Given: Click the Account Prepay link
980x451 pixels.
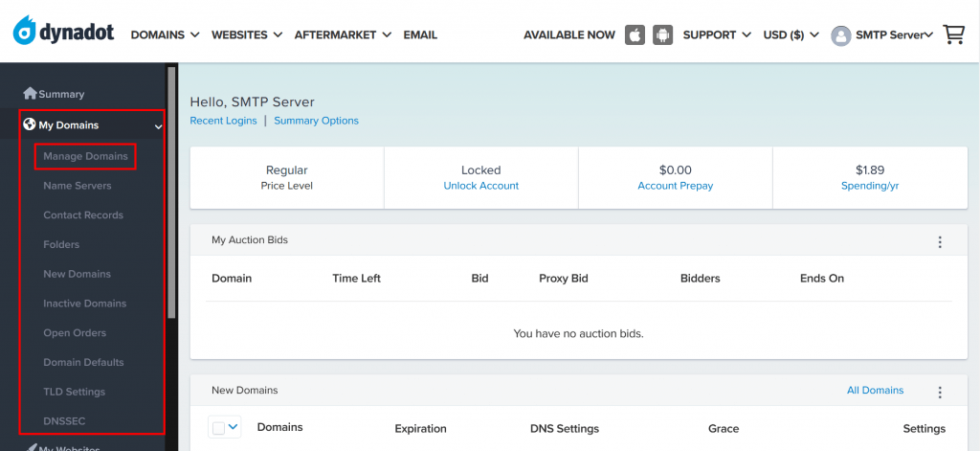Looking at the screenshot, I should pos(675,186).
